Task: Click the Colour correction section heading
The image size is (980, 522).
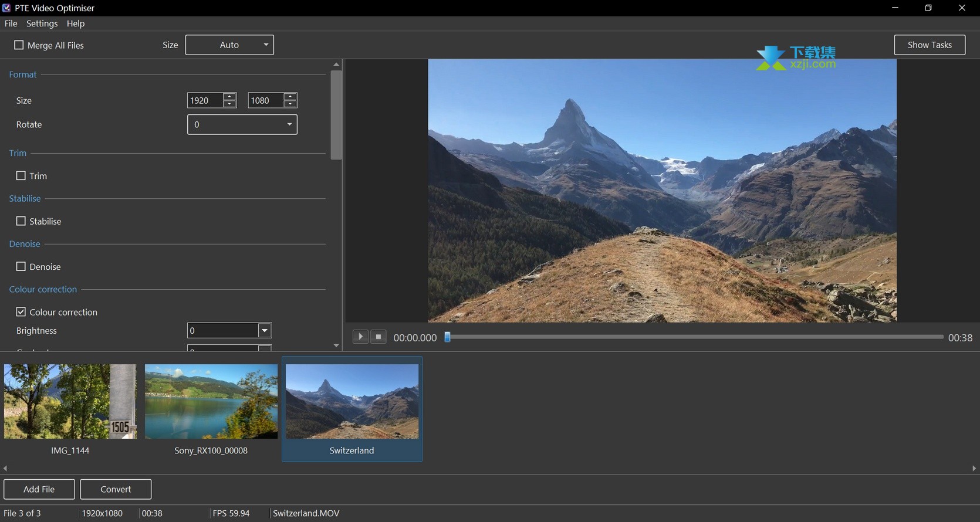Action: pos(43,289)
